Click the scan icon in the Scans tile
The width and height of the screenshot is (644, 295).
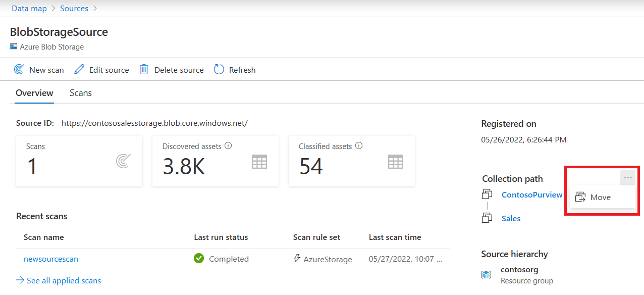[x=123, y=162]
